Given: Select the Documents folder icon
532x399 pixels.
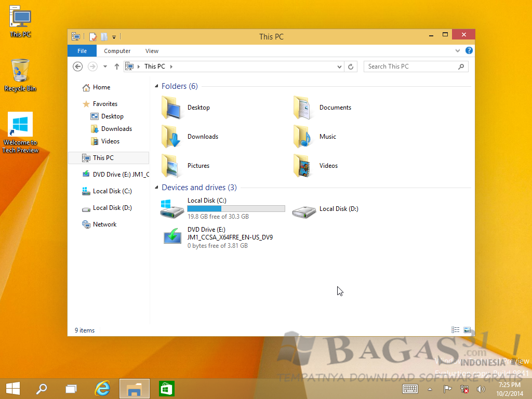Looking at the screenshot, I should click(x=302, y=108).
